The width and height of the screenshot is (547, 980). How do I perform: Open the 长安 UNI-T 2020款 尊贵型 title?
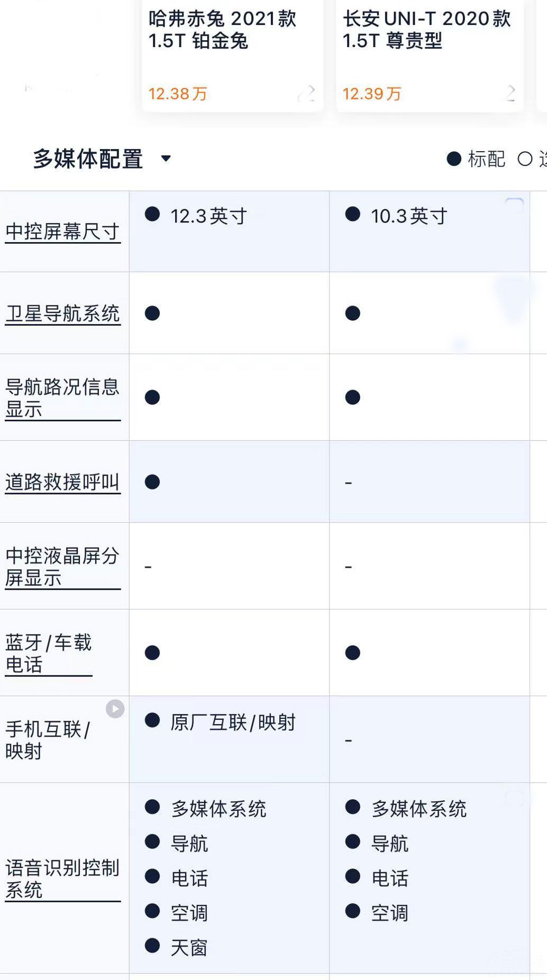click(426, 30)
